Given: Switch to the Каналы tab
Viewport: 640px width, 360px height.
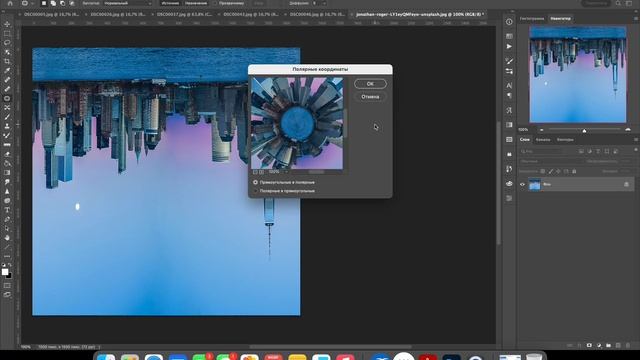Looking at the screenshot, I should click(x=543, y=140).
